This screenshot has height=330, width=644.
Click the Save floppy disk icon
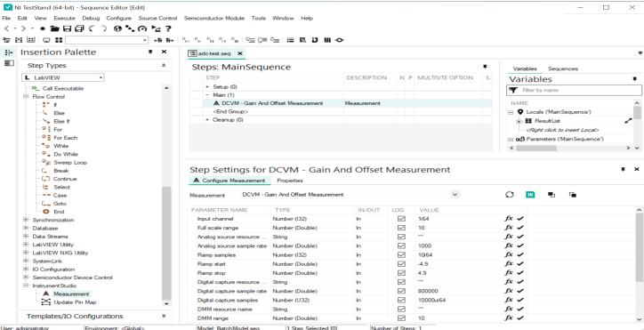tap(68, 28)
